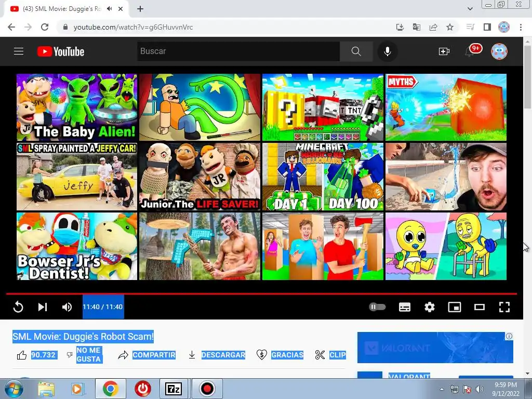Click CLIP scissors button
The width and height of the screenshot is (532, 399).
pos(330,355)
